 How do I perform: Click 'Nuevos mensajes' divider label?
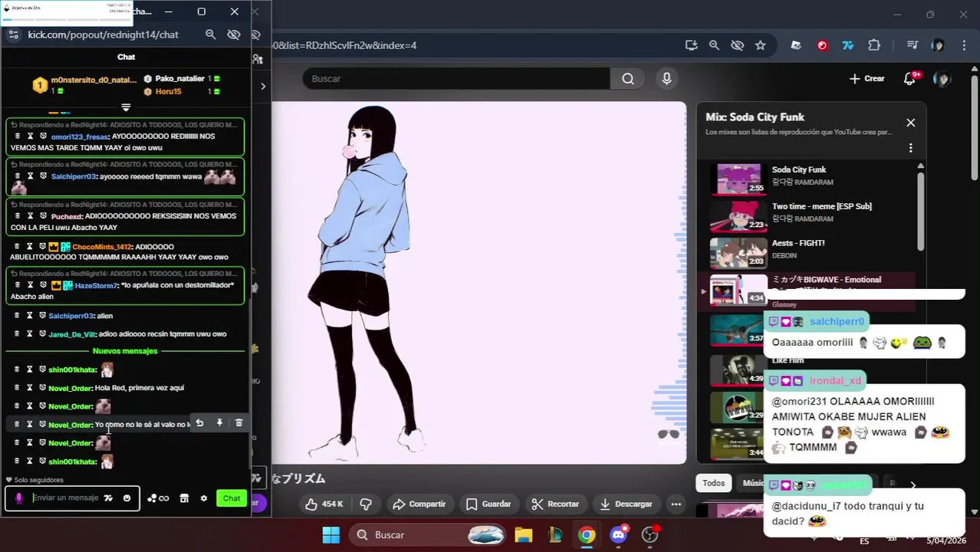[x=125, y=351]
